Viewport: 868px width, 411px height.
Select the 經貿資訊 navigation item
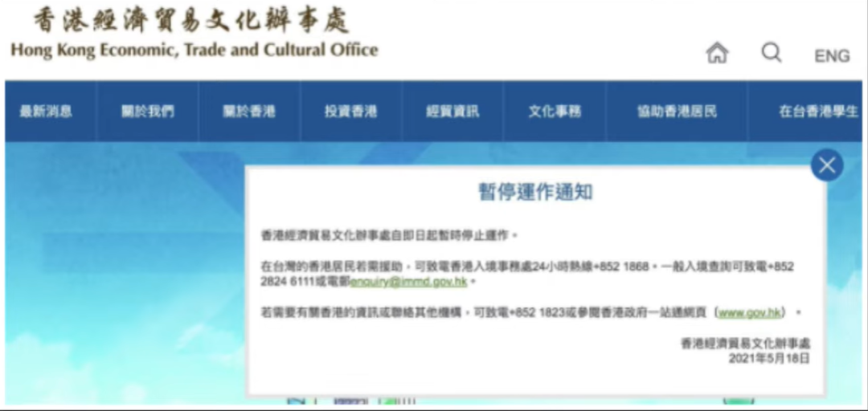pos(452,112)
